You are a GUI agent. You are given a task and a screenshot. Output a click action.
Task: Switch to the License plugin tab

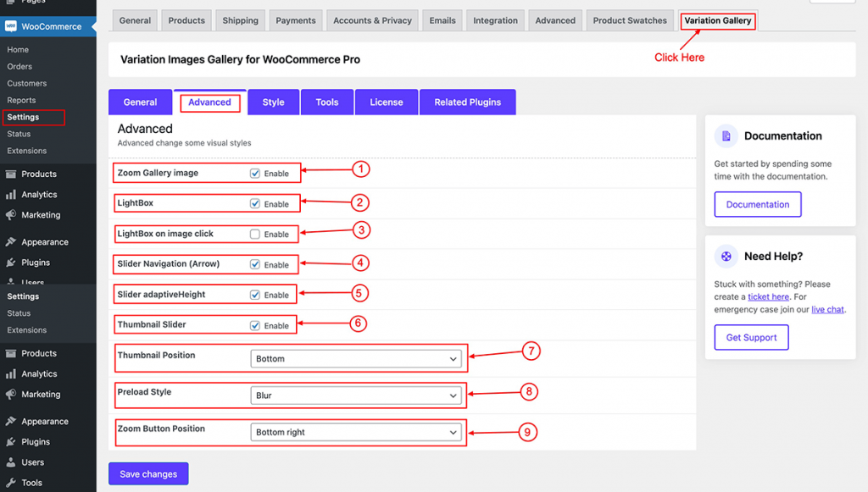point(387,102)
